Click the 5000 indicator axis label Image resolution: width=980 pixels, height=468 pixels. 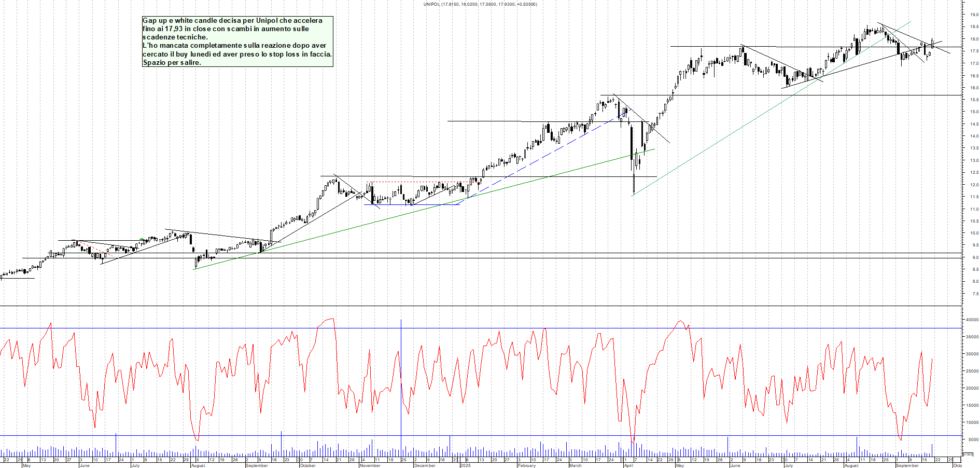click(x=973, y=439)
